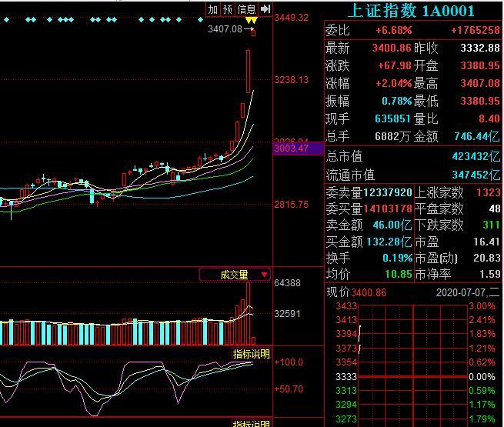Viewport: 504px width, 427px height.
Task: Select the 现价 3400.86 label above the intraday chart
Action: pyautogui.click(x=356, y=292)
